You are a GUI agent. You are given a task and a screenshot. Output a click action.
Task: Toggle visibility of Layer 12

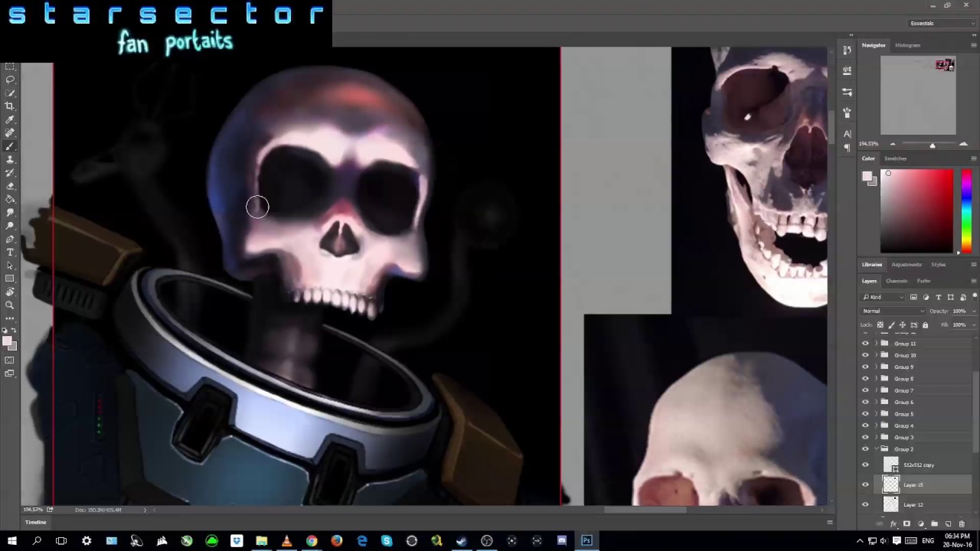tap(866, 504)
